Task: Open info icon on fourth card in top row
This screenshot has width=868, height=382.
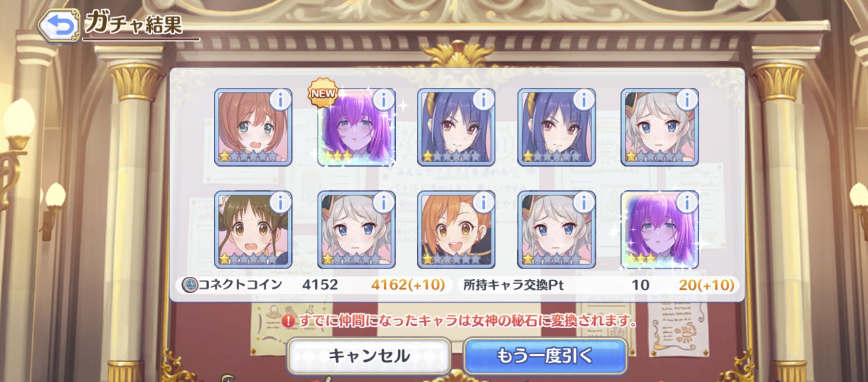Action: (x=583, y=100)
